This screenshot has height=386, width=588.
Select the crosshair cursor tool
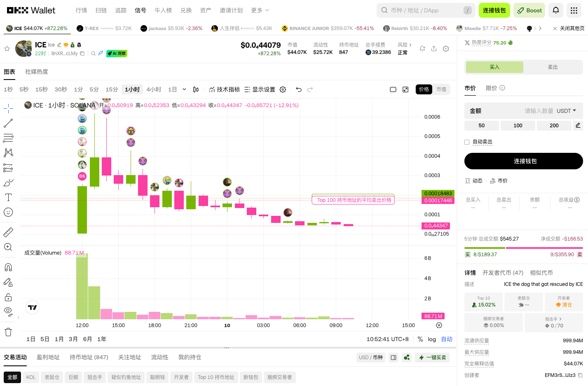click(8, 108)
